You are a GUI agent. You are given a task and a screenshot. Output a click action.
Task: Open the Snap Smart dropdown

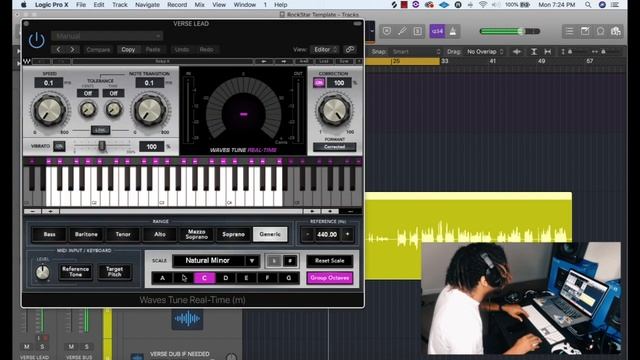click(x=417, y=51)
